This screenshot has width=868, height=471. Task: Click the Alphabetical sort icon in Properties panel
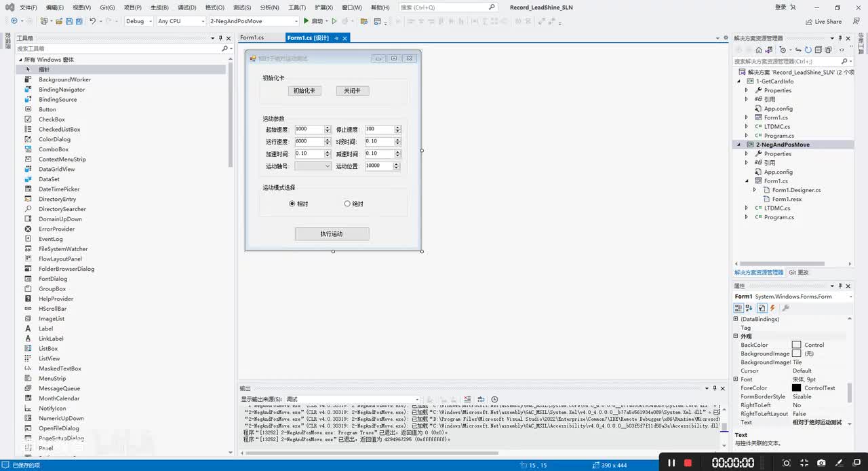(749, 307)
